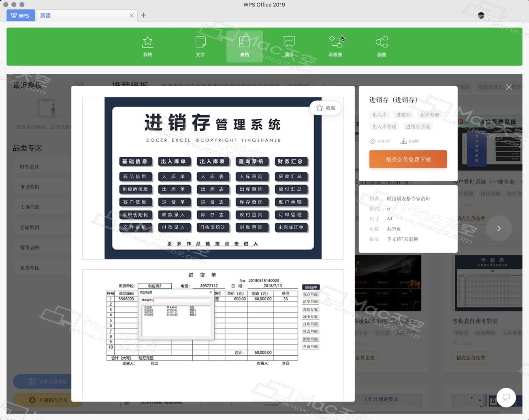This screenshot has width=529, height=420.
Task: Click the 出入库 tag on the template panel
Action: 379,115
